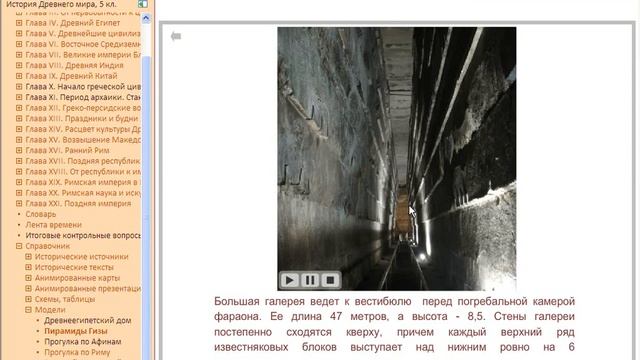
Task: Expand Глава XVIII. От республики к империи
Action: click(19, 171)
